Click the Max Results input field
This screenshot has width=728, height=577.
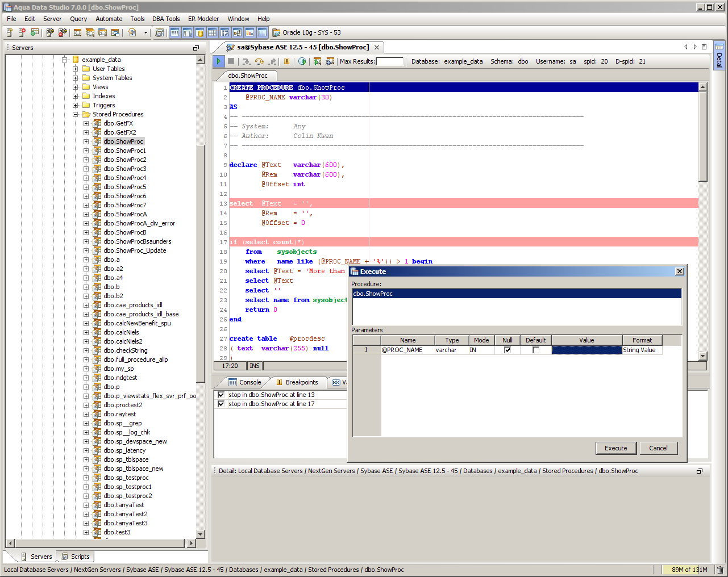(x=390, y=61)
